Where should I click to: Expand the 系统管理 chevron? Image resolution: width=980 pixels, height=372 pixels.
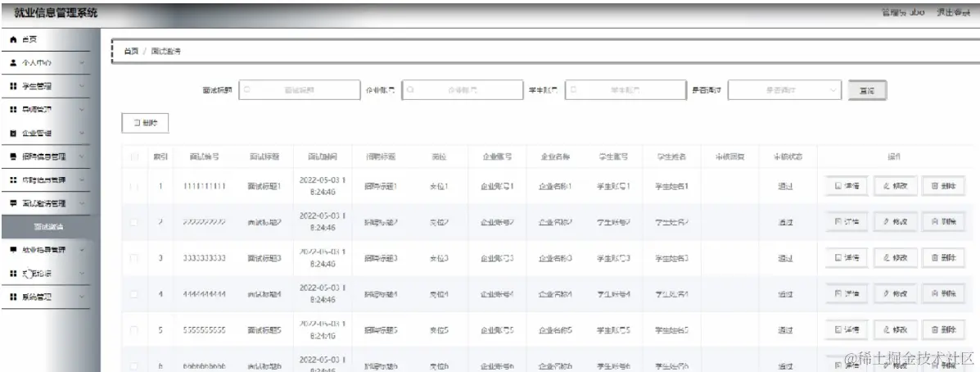pos(82,297)
